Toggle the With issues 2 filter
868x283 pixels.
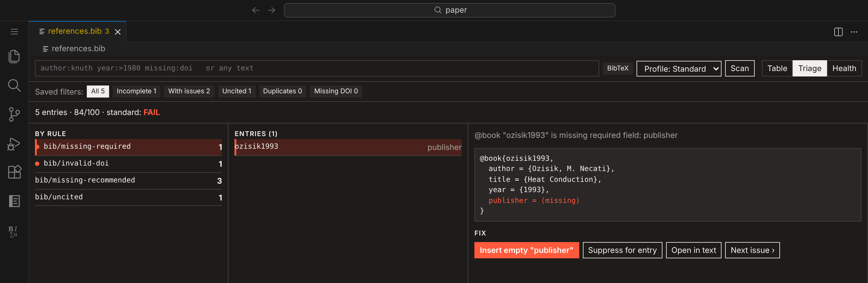click(189, 91)
